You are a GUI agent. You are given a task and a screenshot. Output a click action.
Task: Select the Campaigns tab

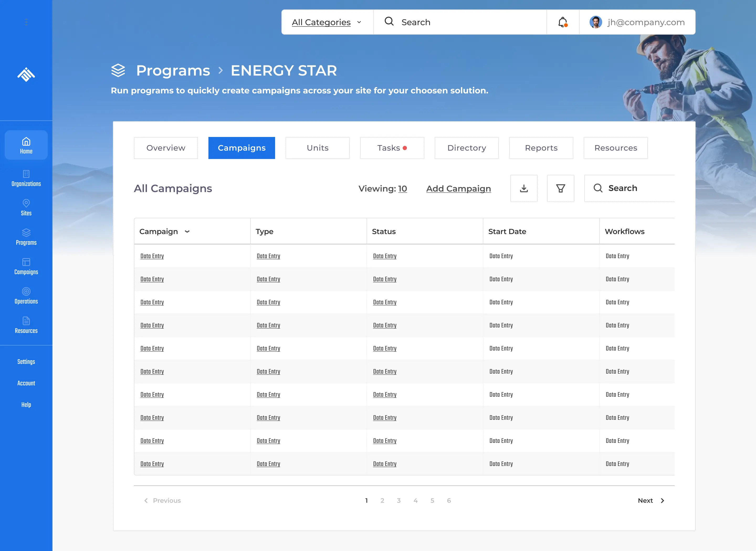[x=241, y=148]
